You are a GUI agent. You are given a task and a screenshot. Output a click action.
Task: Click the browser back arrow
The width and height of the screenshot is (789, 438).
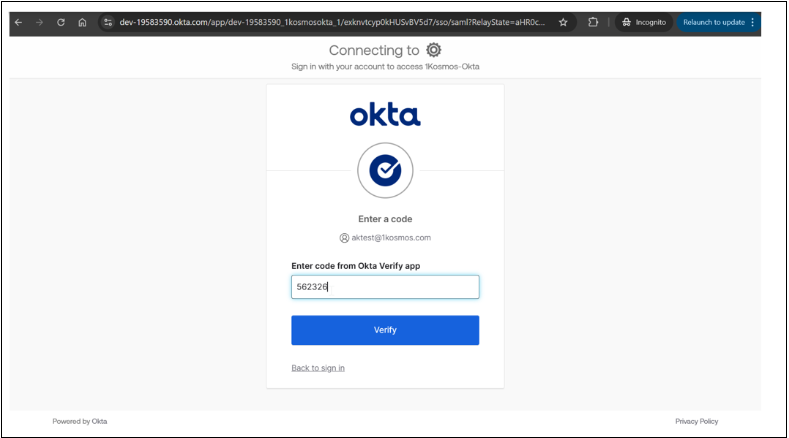click(x=18, y=22)
